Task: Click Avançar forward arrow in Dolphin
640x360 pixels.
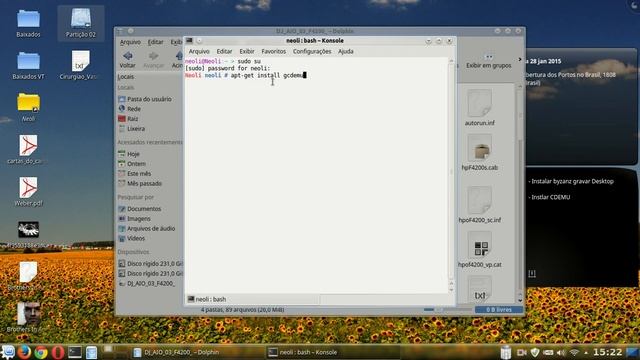Action: [x=153, y=59]
